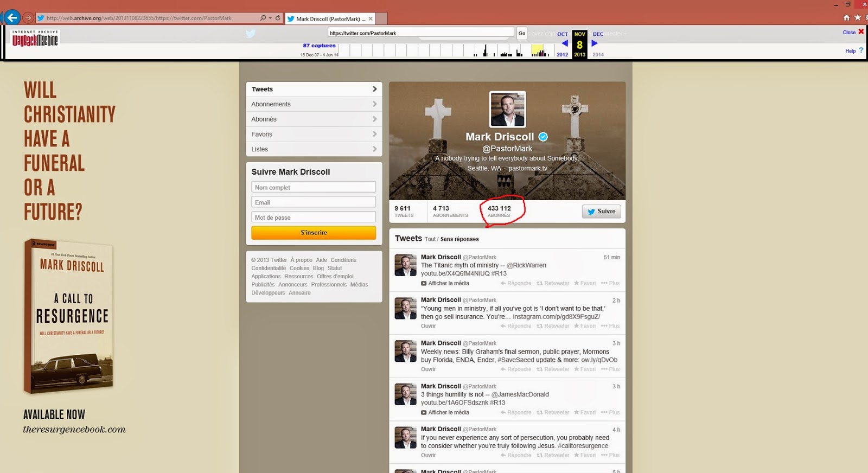Open the 433 112 Abonnés stat
868x473 pixels.
coord(499,212)
